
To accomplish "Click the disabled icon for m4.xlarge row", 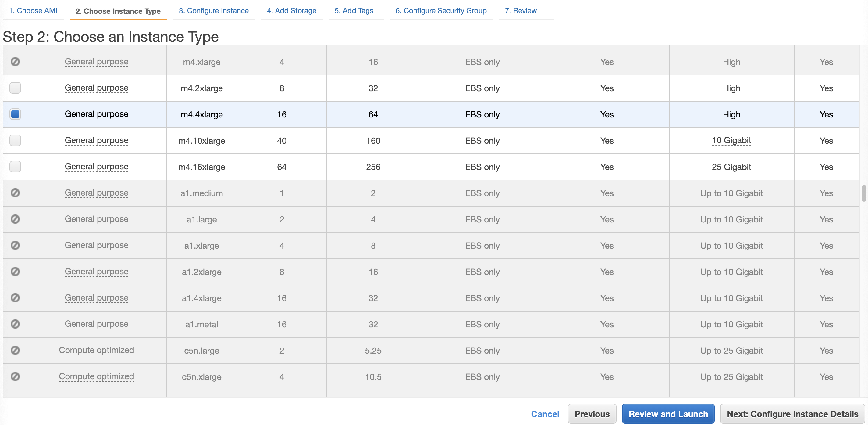I will 15,62.
